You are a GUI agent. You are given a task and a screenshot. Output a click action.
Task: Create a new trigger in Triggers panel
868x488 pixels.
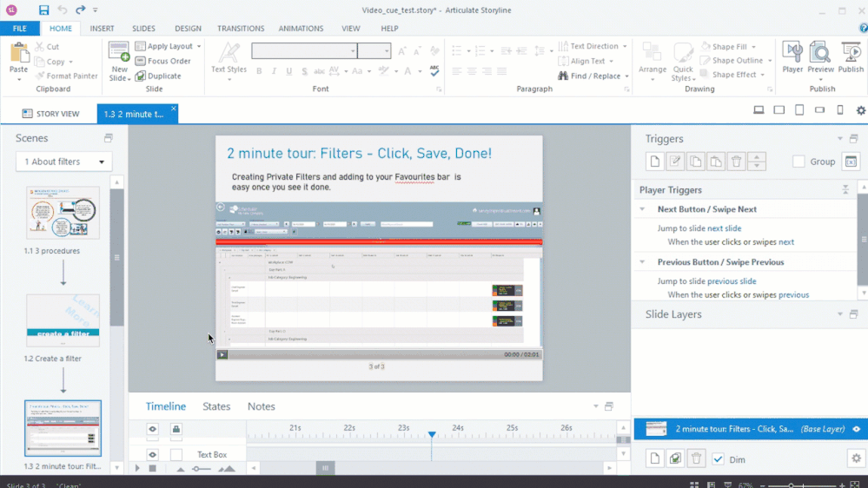(655, 162)
